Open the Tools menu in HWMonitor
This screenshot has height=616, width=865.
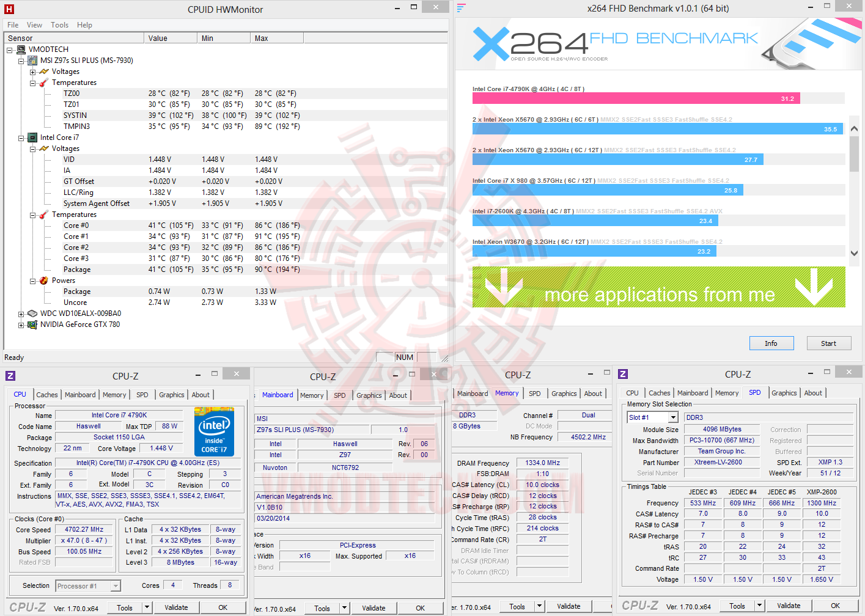point(59,25)
